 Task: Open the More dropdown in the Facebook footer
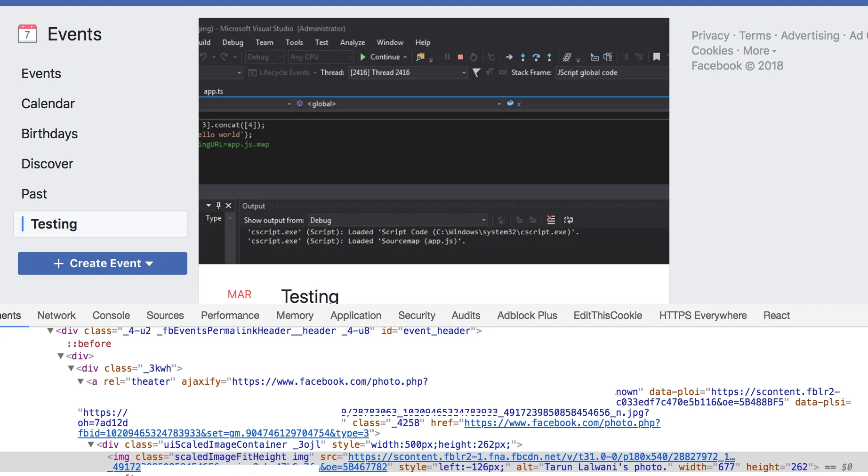[760, 51]
